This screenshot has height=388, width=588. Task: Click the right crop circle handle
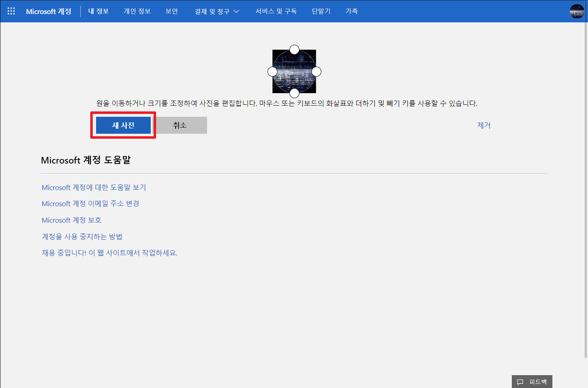[x=316, y=72]
